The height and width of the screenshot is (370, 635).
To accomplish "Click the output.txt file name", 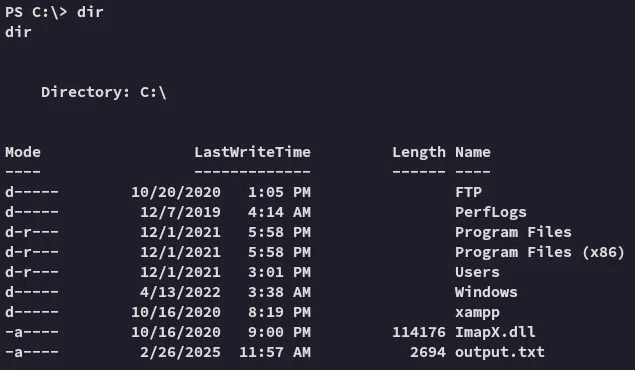I will pos(500,352).
